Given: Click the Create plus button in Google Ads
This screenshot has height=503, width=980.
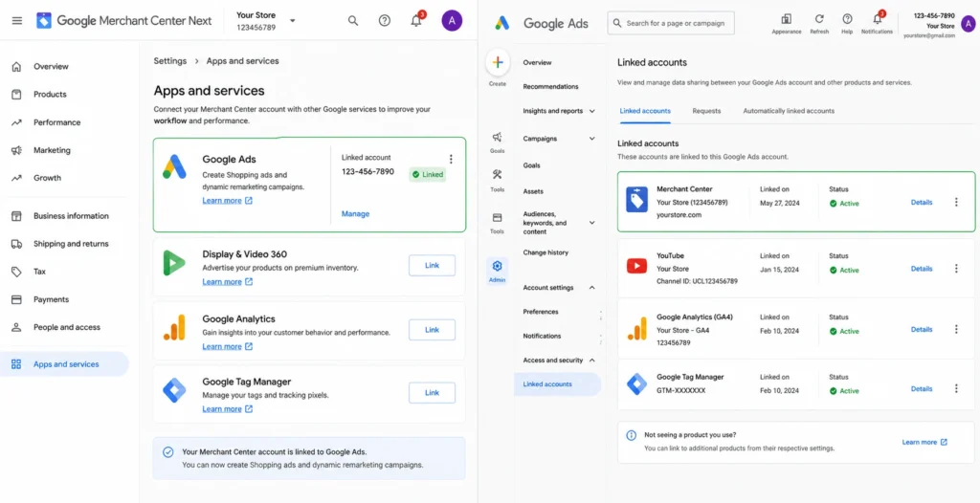Looking at the screenshot, I should point(498,62).
